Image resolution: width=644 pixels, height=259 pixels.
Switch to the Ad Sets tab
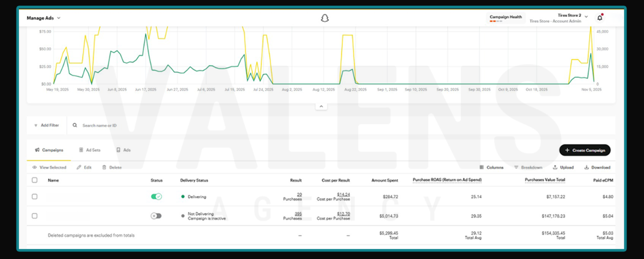89,150
